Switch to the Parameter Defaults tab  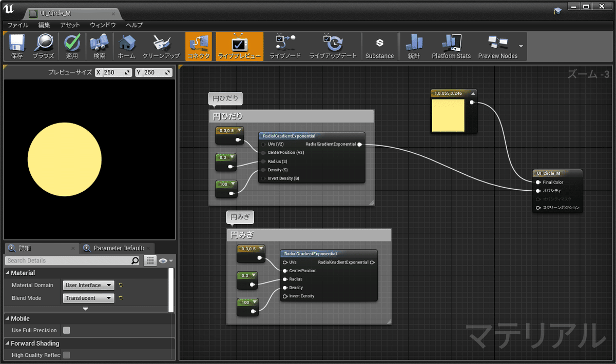click(118, 248)
